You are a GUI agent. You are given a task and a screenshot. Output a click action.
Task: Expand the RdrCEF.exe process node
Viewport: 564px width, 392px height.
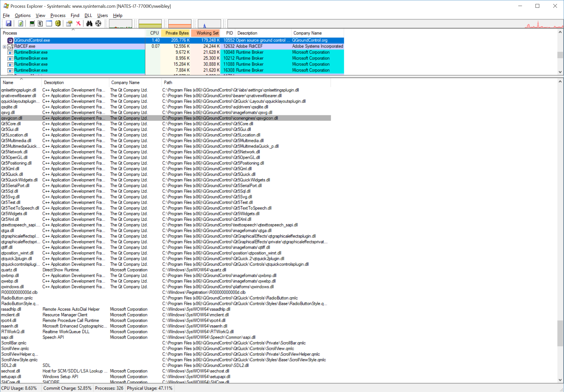4,46
